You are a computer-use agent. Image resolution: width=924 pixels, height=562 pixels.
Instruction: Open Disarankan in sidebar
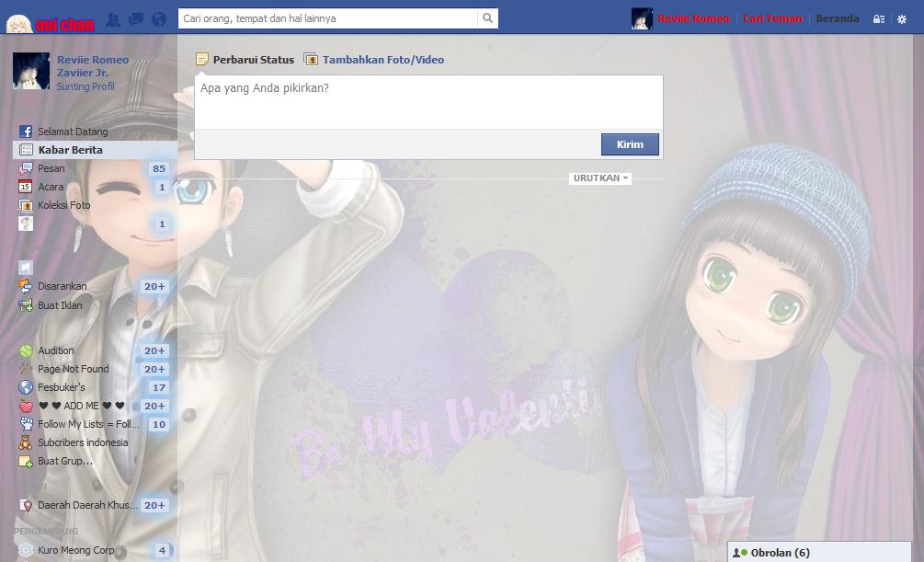click(62, 286)
